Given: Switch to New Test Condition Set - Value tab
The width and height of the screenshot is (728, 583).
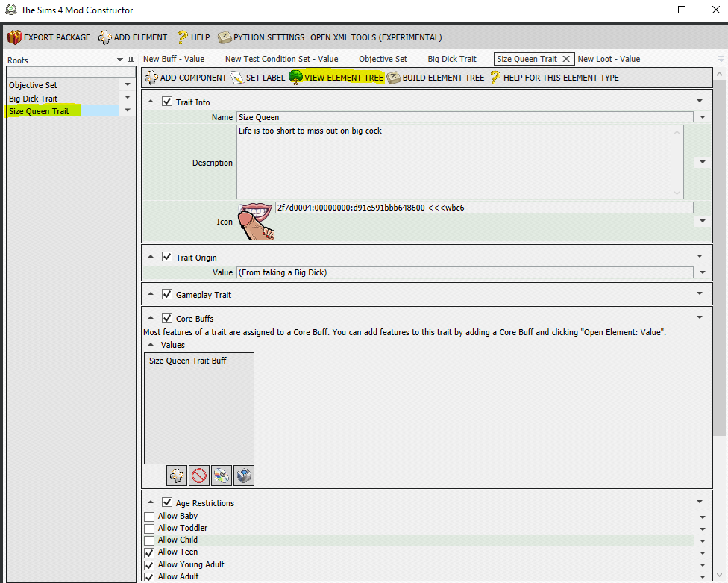Looking at the screenshot, I should [282, 59].
